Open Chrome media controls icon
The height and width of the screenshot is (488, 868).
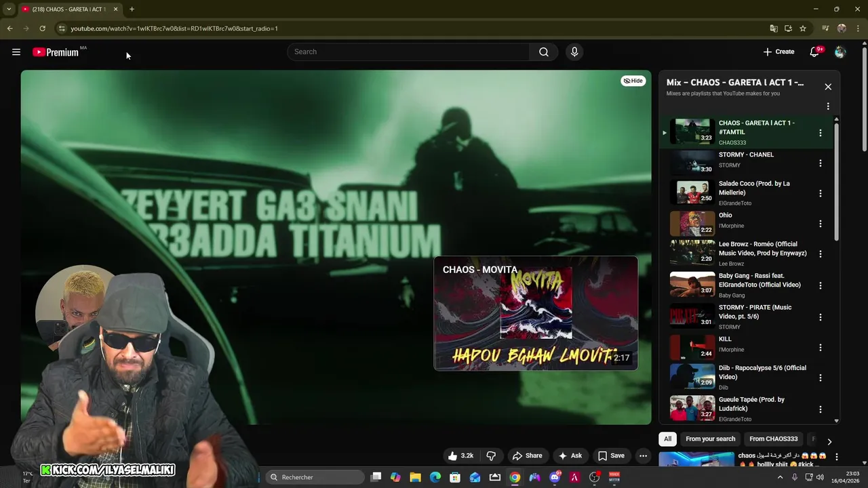825,28
